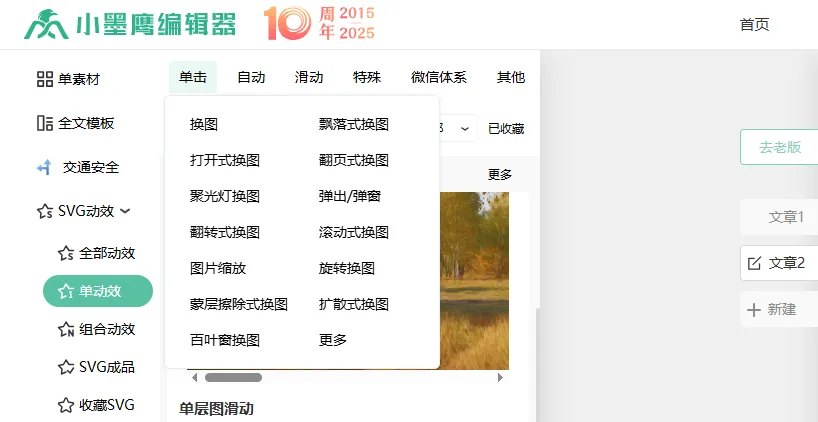Viewport: 818px width, 422px height.
Task: Click the star icon beside 单动效
Action: point(66,291)
